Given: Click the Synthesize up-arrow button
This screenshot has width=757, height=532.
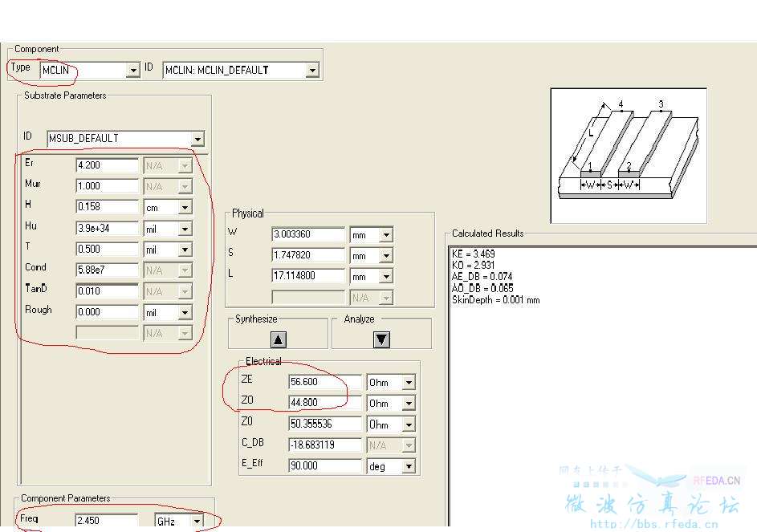Looking at the screenshot, I should coord(278,340).
